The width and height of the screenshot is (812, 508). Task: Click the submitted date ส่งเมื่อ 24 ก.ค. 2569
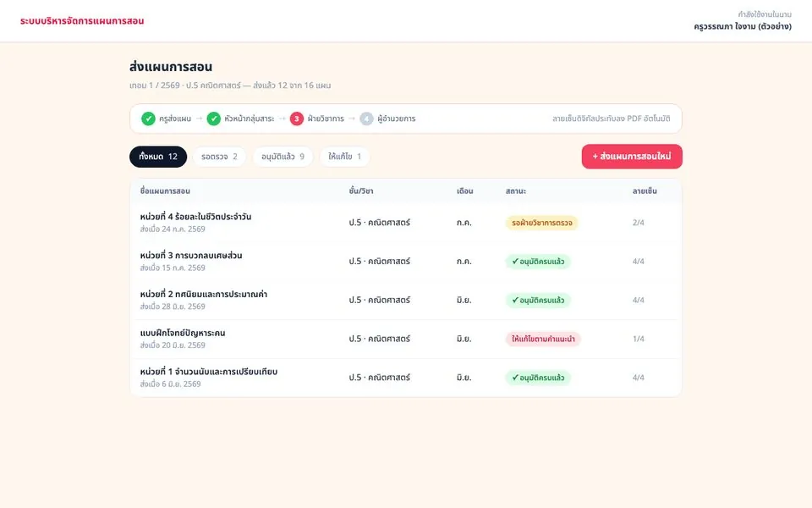coord(173,229)
